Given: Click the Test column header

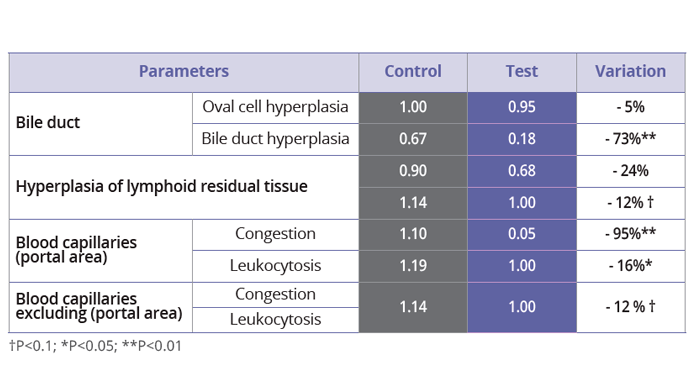Looking at the screenshot, I should pyautogui.click(x=522, y=72).
